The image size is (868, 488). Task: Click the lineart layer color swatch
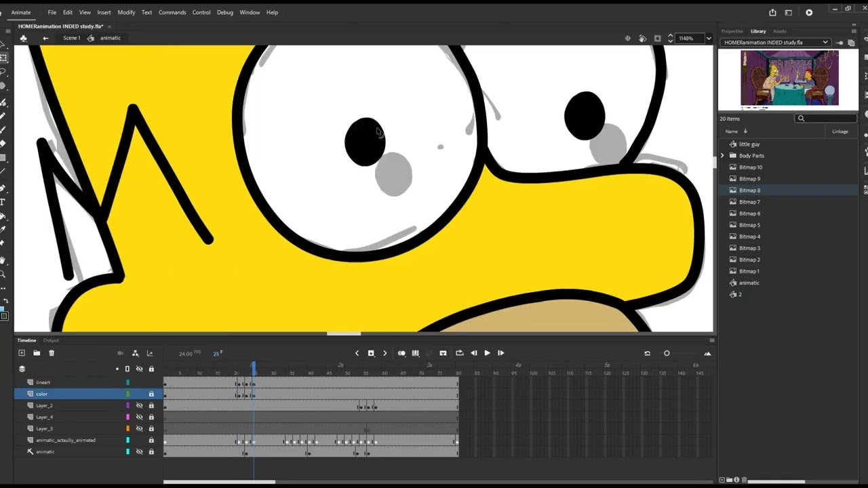tap(127, 382)
